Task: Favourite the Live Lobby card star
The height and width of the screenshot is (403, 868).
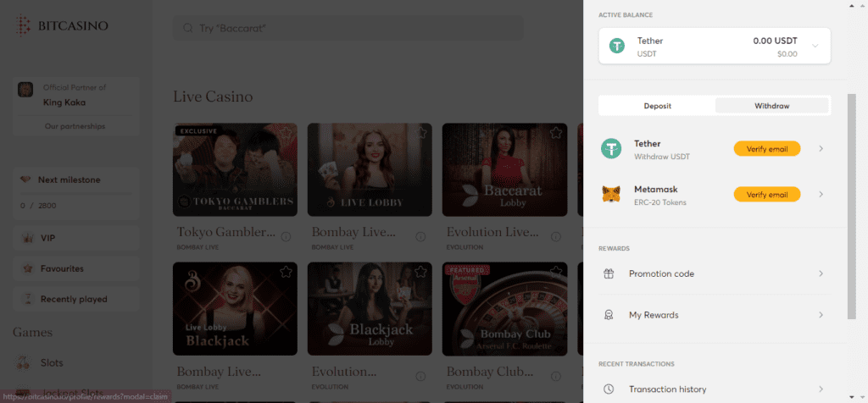Action: (420, 133)
